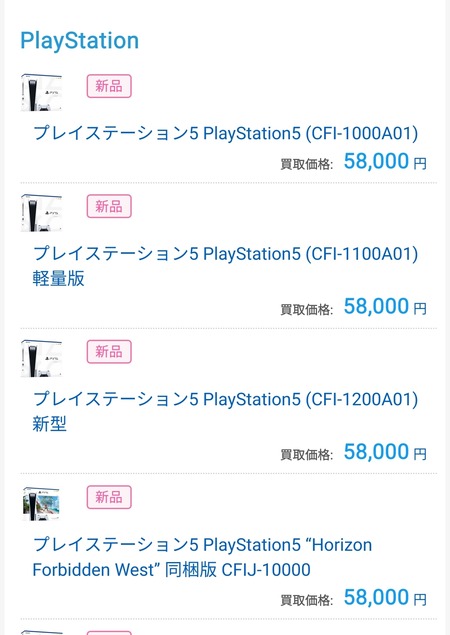Screen dimensions: 450x635
Task: Open Horizon Forbidden West 同梱版 product link
Action: 202,557
